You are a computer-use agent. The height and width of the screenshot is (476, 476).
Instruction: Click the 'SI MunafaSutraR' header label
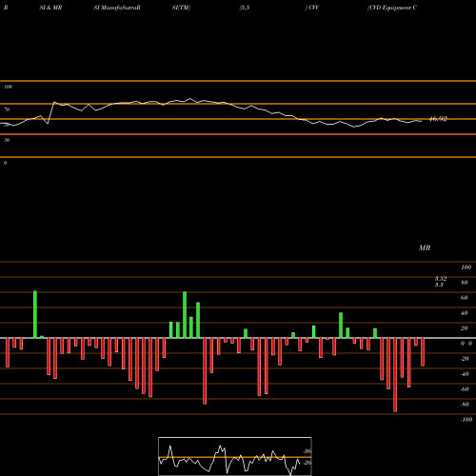click(117, 8)
